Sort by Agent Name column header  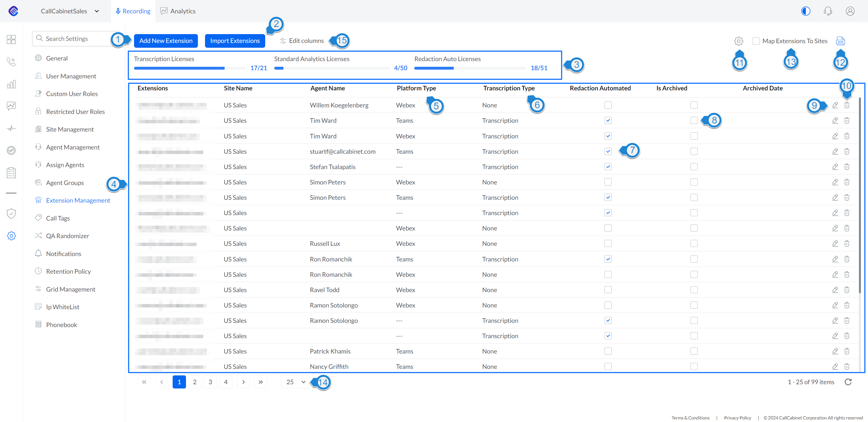[x=327, y=88]
